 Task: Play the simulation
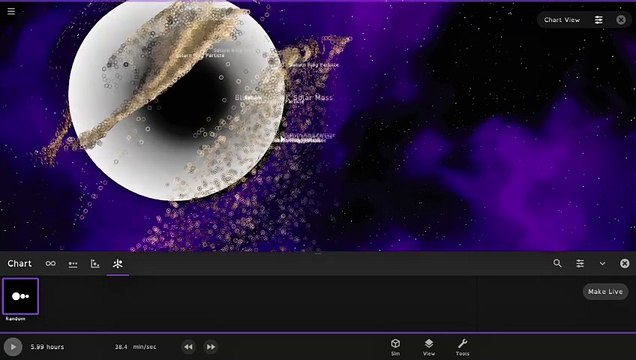pyautogui.click(x=13, y=347)
